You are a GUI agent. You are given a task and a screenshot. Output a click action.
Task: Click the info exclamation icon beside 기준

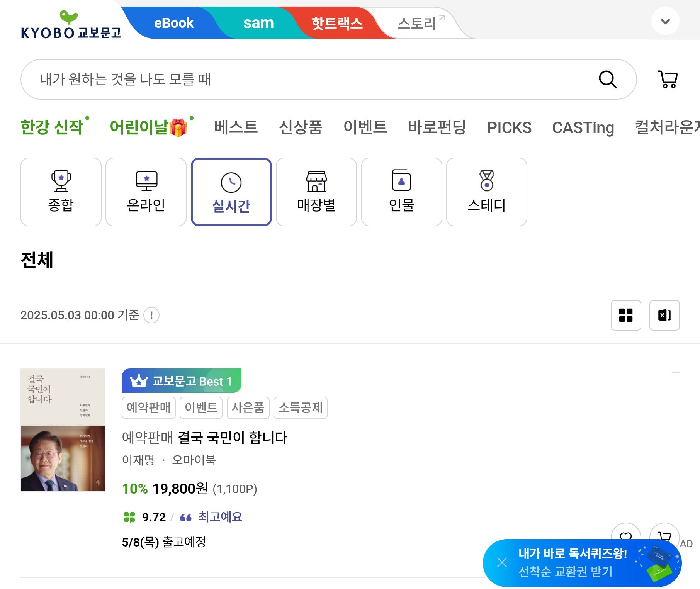[151, 315]
